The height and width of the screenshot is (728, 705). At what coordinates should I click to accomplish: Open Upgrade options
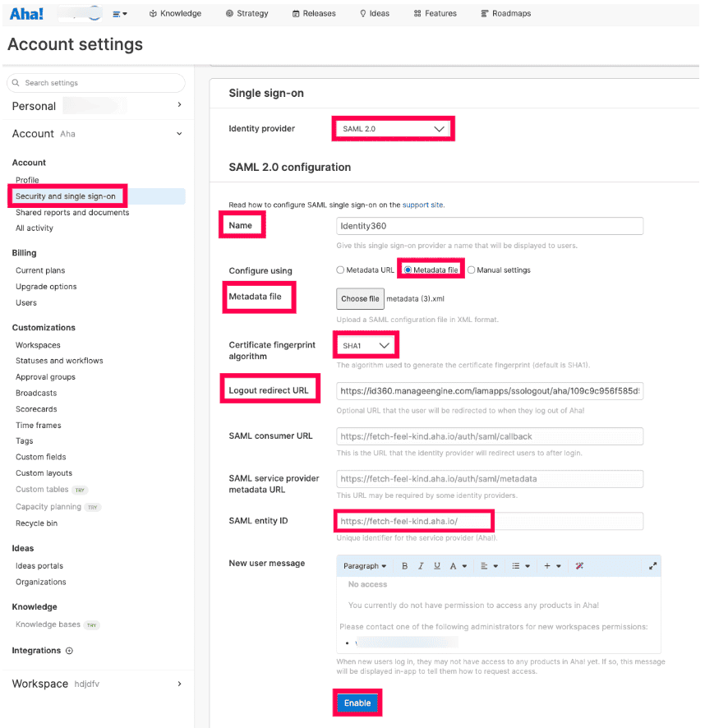pyautogui.click(x=46, y=287)
